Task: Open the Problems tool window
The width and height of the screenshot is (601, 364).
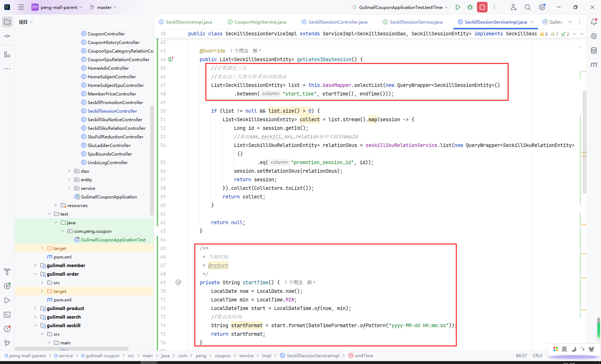Action: 7,329
